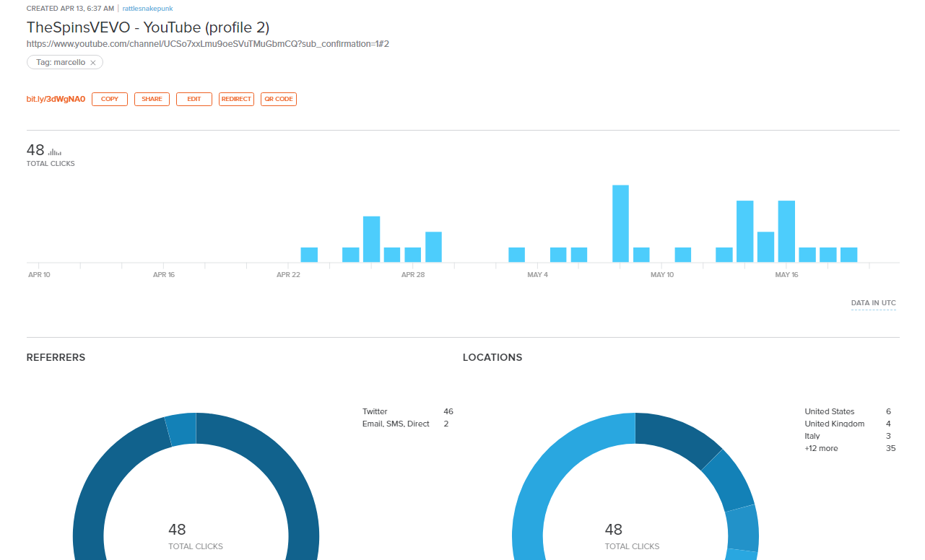The height and width of the screenshot is (560, 925).
Task: Click the MAY 4 axis label
Action: 537,275
